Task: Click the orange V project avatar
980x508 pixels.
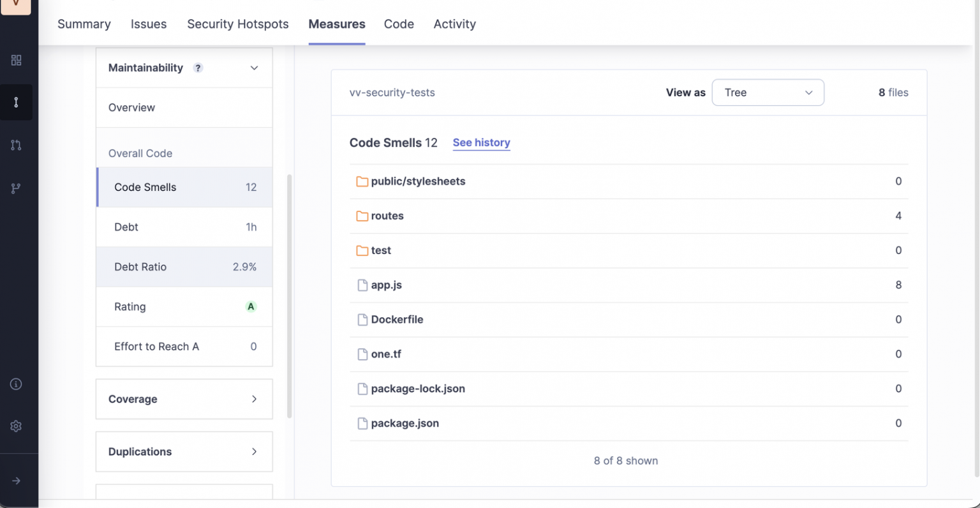Action: [x=16, y=6]
